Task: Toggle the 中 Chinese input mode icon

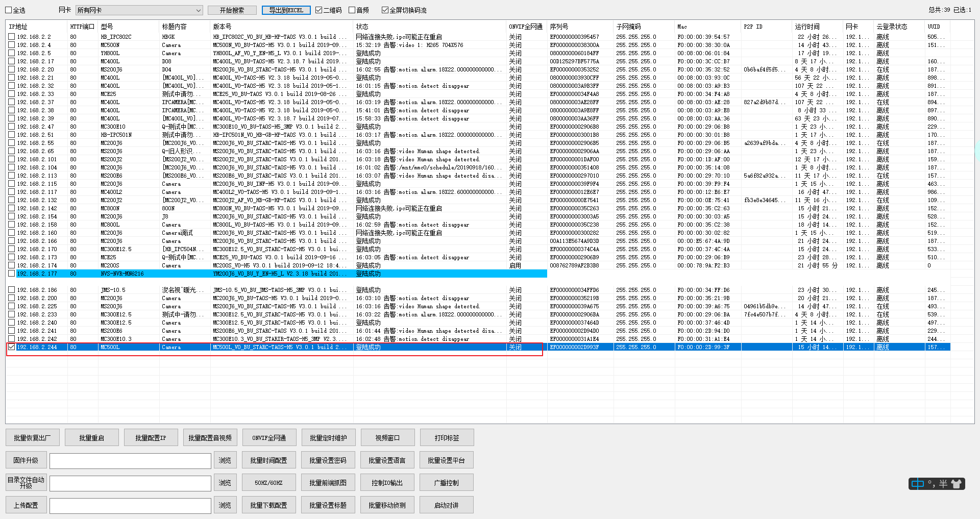Action: [918, 484]
